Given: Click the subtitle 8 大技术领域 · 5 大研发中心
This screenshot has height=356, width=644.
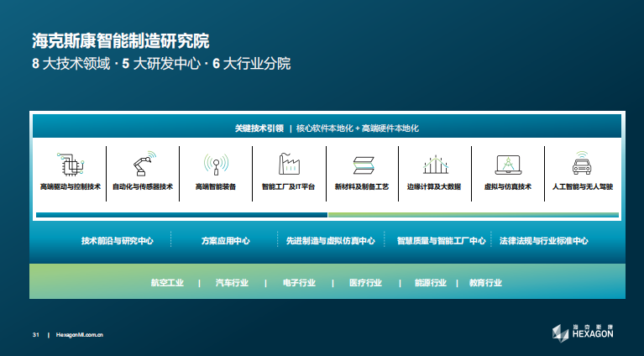Looking at the screenshot, I should 116,64.
